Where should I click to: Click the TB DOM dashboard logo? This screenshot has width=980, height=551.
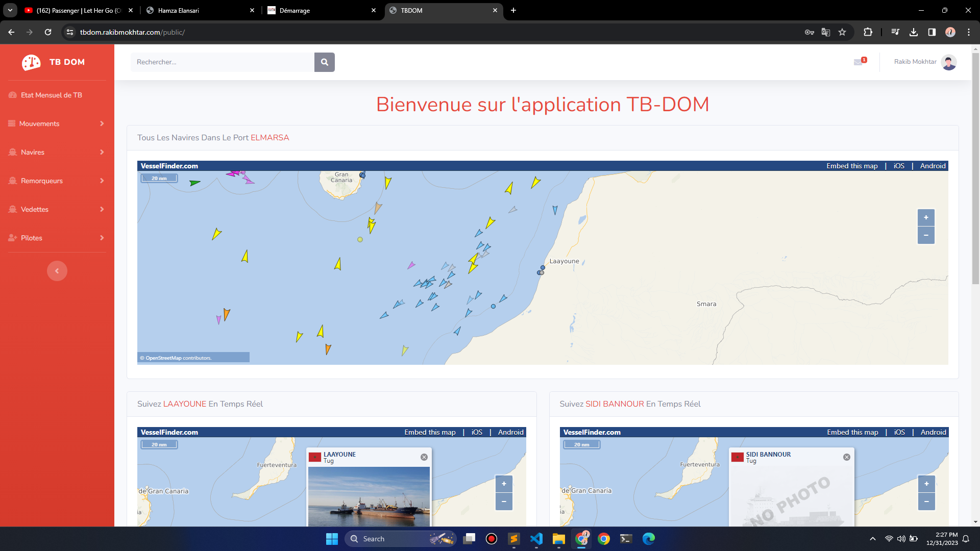[x=32, y=62]
